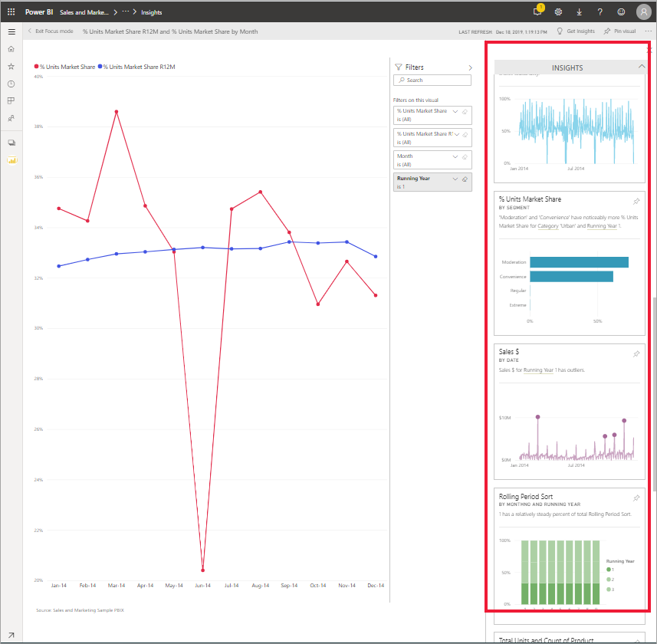
Task: Toggle the navigation pane with the hamburger icon
Action: coord(11,31)
